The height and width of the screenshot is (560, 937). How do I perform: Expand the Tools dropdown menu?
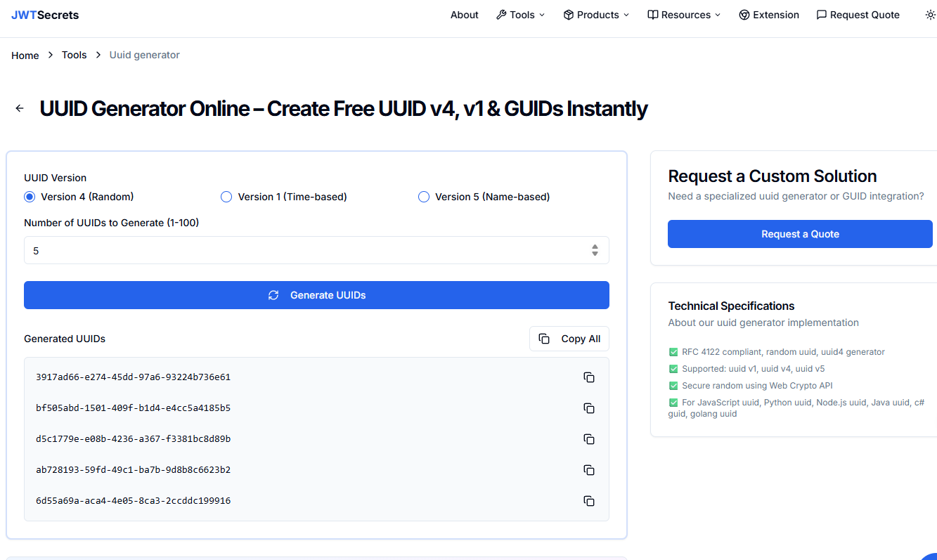click(521, 15)
